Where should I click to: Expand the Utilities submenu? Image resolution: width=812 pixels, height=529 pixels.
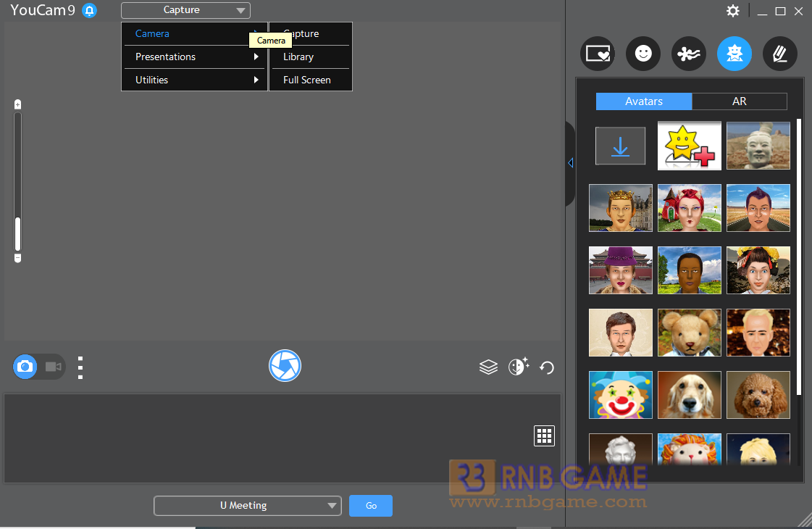click(195, 80)
